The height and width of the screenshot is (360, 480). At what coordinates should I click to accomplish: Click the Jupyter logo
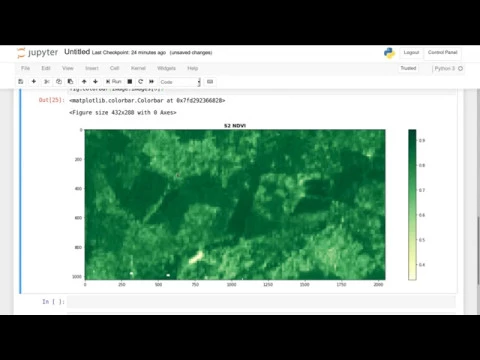[x=38, y=53]
